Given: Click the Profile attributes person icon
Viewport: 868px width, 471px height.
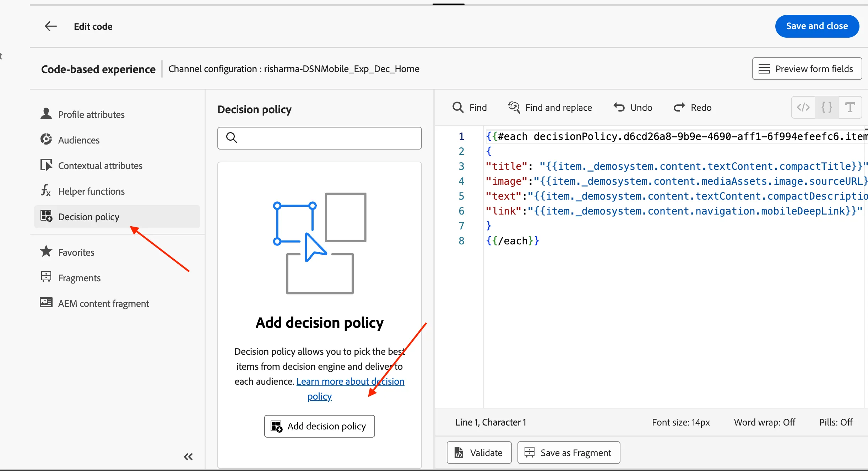Looking at the screenshot, I should coord(46,113).
